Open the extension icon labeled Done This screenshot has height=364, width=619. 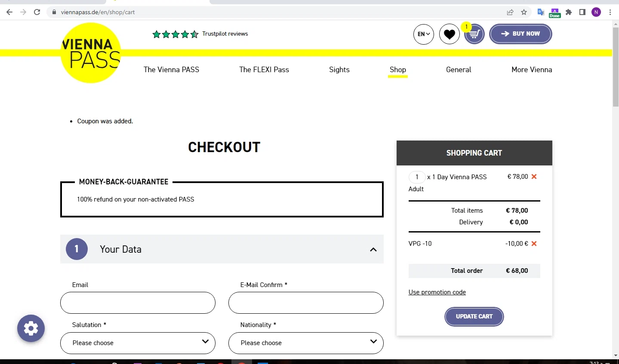point(555,12)
